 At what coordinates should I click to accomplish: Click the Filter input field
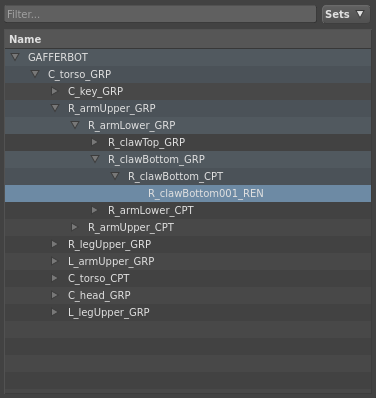(x=160, y=14)
